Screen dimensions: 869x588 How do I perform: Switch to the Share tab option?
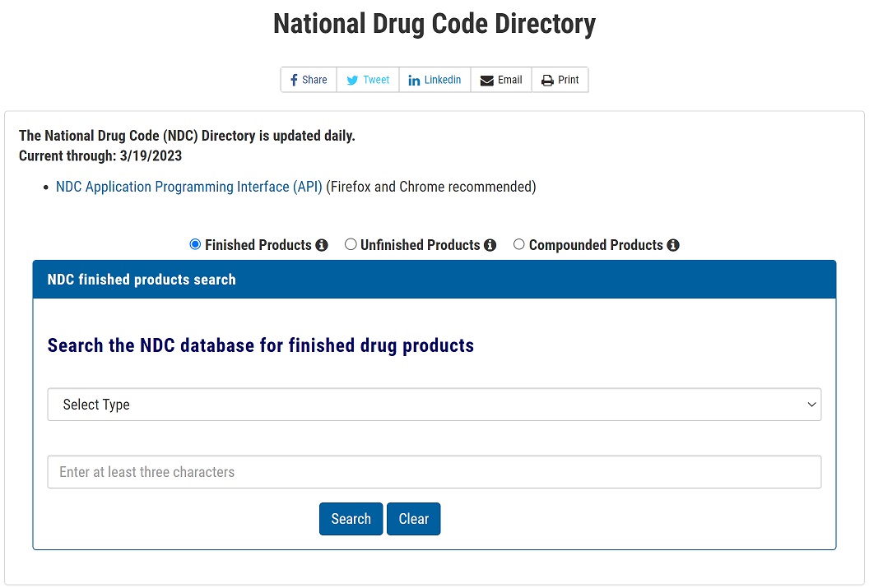pyautogui.click(x=308, y=79)
